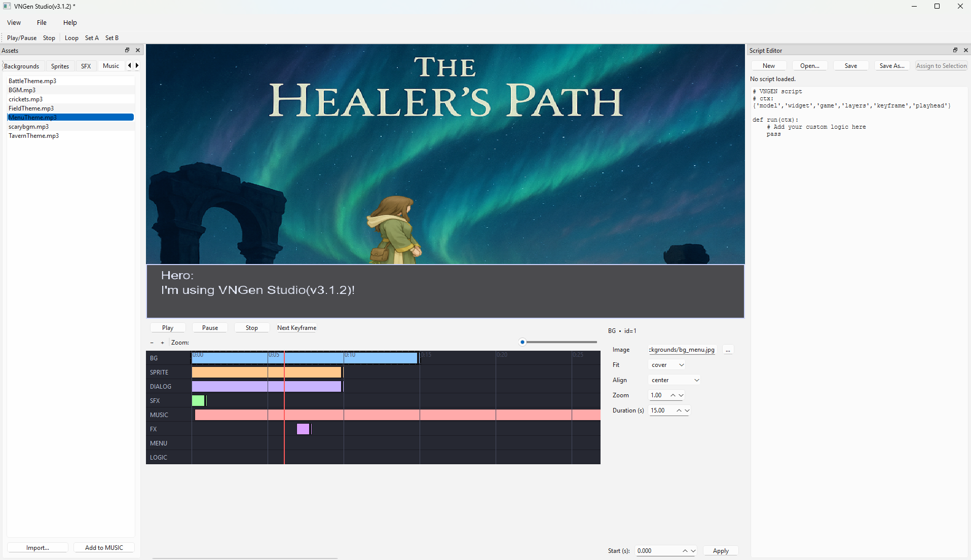Select FieldTheme.mp3 in the asset list
This screenshot has width=971, height=560.
(71, 108)
